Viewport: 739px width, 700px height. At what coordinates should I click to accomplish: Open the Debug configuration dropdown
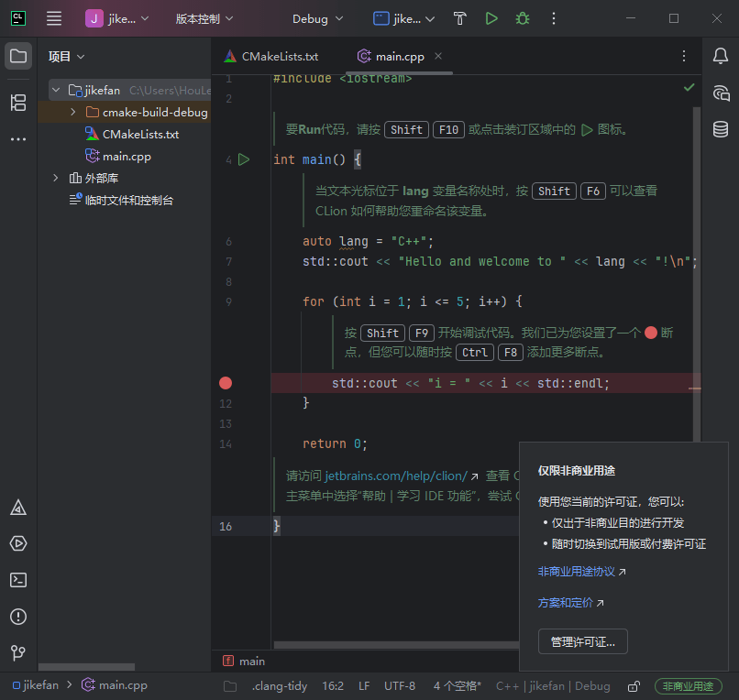tap(317, 19)
